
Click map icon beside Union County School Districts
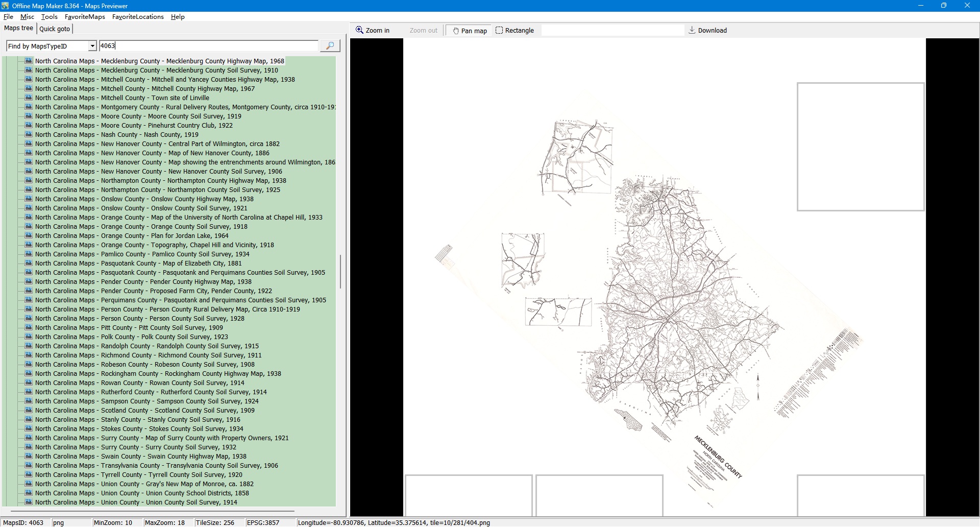29,493
